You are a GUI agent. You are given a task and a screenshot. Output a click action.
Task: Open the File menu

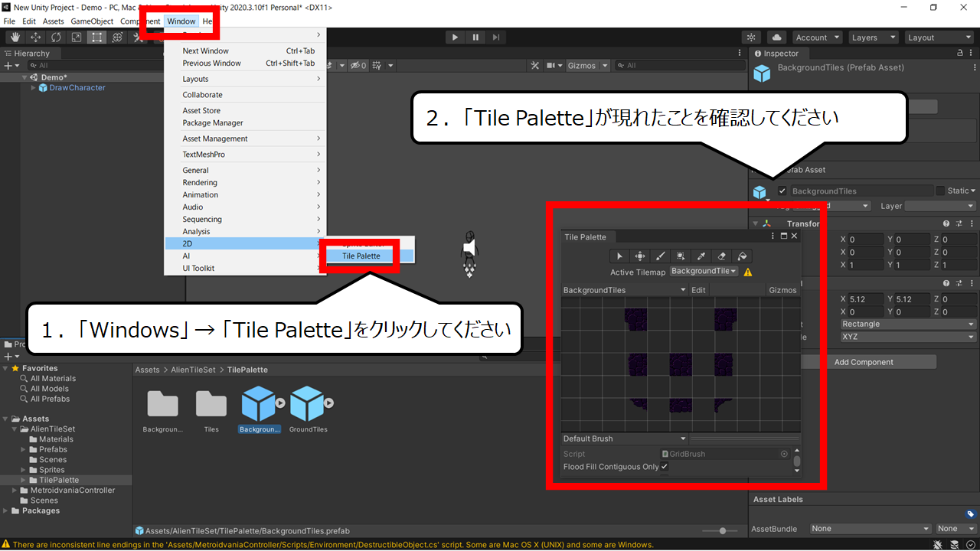pos(9,21)
